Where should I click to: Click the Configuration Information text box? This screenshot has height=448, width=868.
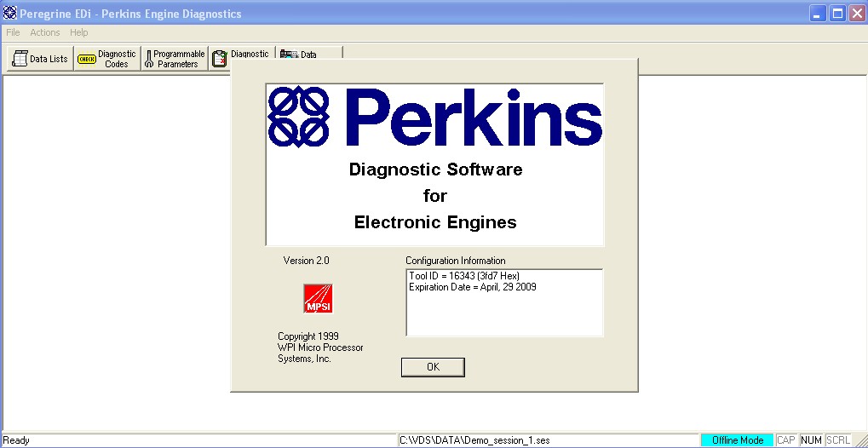pyautogui.click(x=505, y=303)
